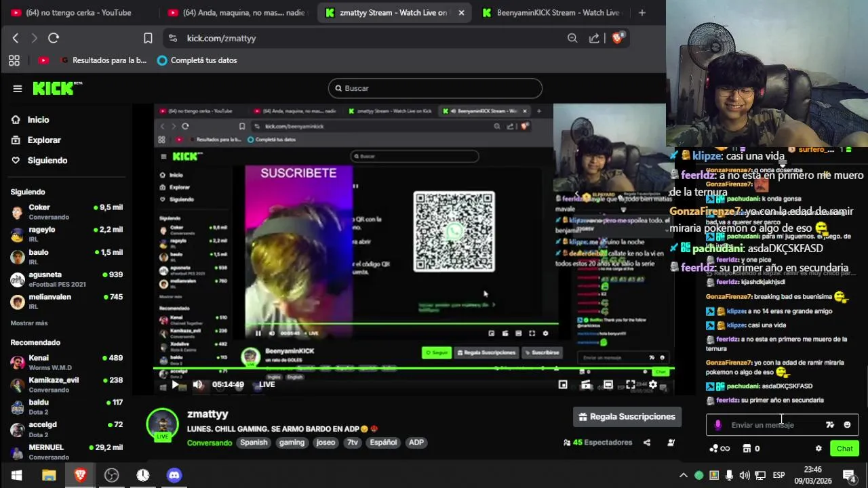This screenshot has height=488, width=868.
Task: Open Coker's channel in the following list
Action: click(x=66, y=211)
